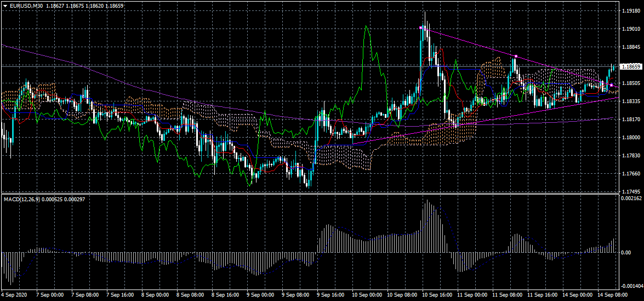Screen dimensions: 644x301
Task: Click the 1.17660 price axis label
Action: click(629, 174)
